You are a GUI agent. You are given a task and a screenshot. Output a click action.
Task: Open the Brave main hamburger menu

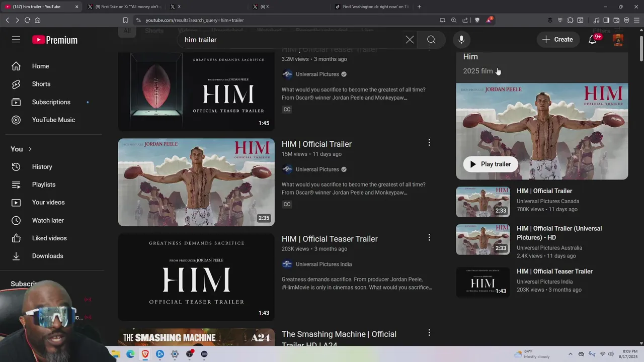636,20
